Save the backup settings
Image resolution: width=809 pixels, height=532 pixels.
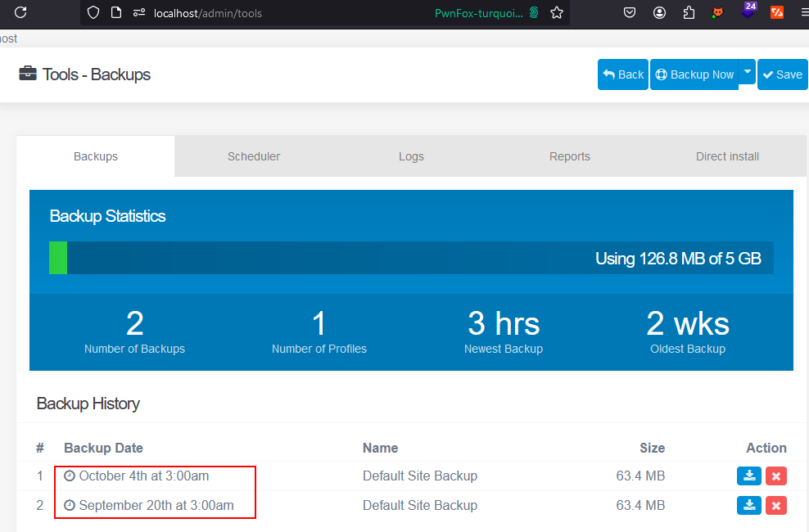click(x=783, y=74)
